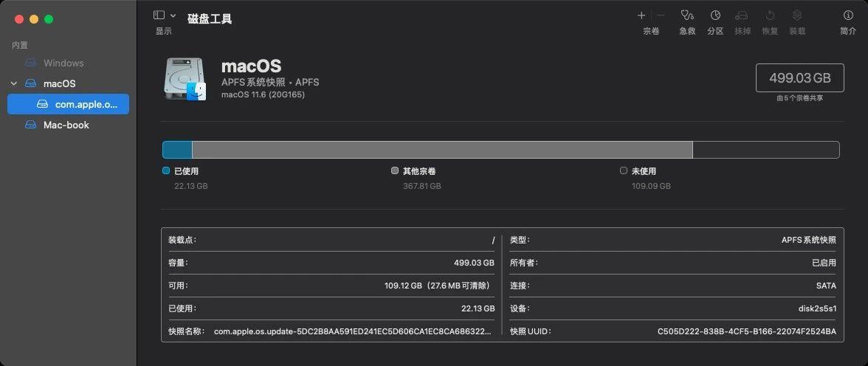Screen dimensions: 868x366
Task: Click the Restore (恢复) toolbar icon
Action: tap(770, 15)
